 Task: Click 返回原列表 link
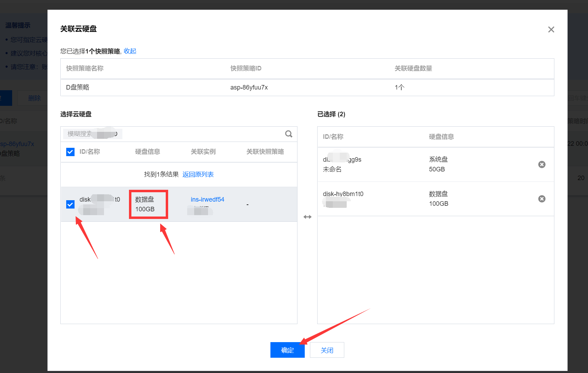198,174
